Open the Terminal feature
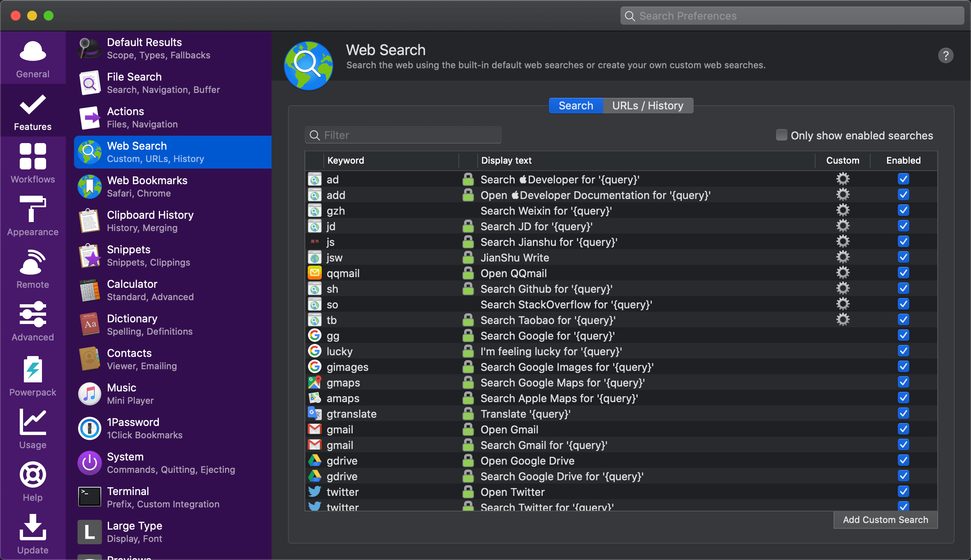Image resolution: width=971 pixels, height=560 pixels. tap(173, 498)
